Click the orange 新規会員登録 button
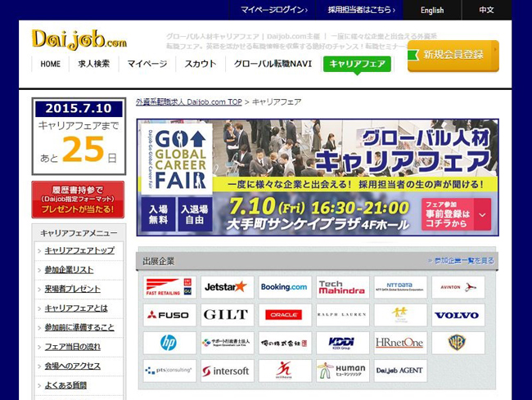532x400 pixels. pyautogui.click(x=453, y=56)
